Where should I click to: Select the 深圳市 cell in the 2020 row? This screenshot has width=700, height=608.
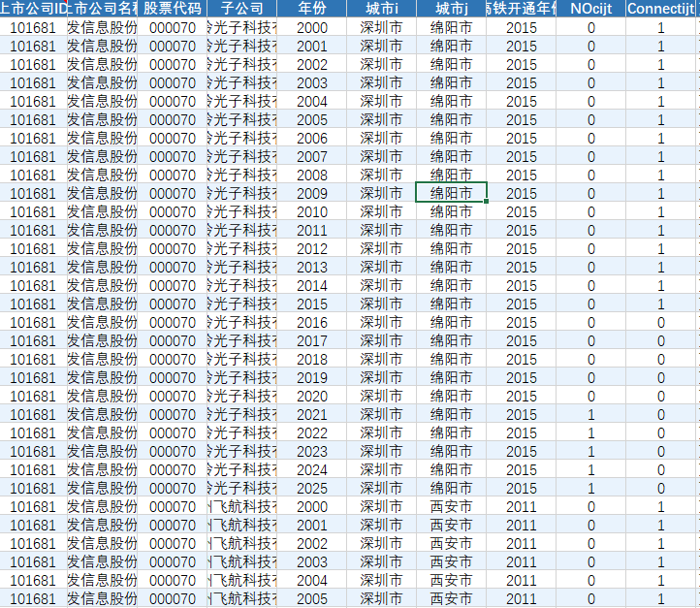tap(381, 396)
